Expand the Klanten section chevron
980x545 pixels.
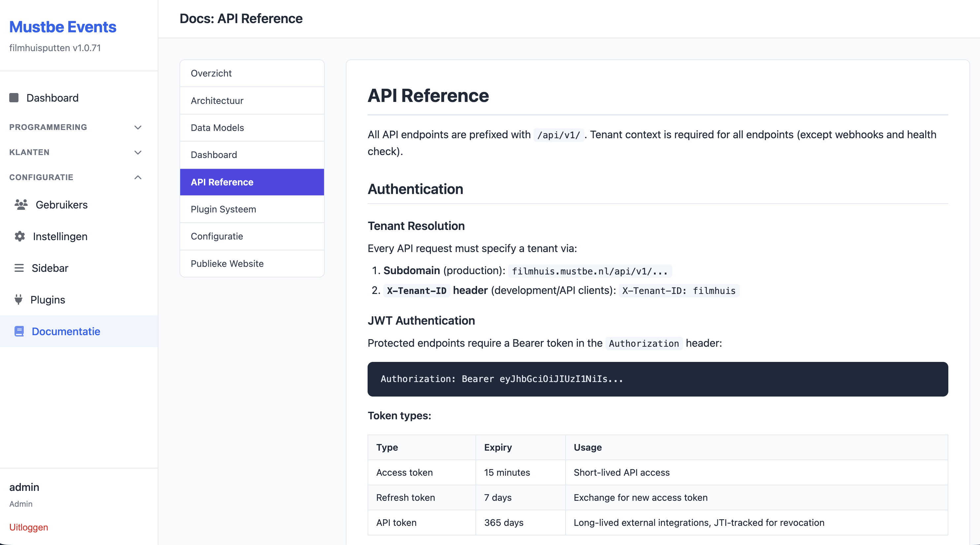(x=138, y=152)
